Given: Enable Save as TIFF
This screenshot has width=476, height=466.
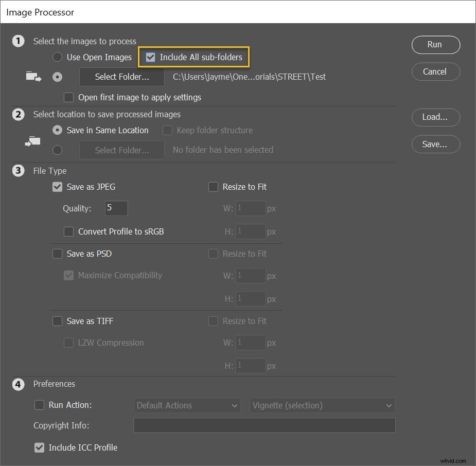Looking at the screenshot, I should 57,321.
